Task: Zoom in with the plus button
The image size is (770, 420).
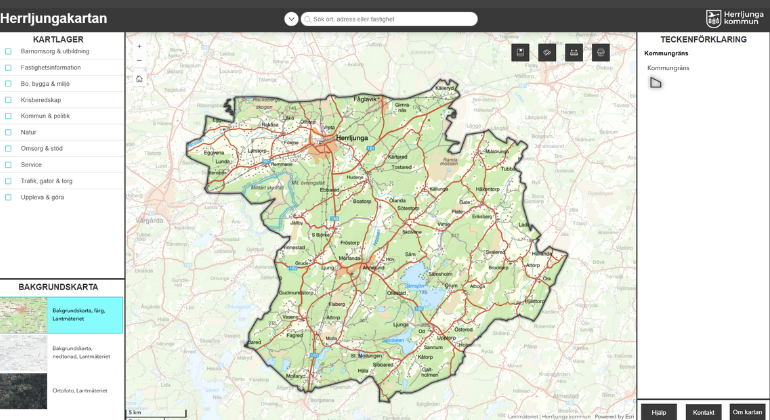Action: click(x=139, y=46)
